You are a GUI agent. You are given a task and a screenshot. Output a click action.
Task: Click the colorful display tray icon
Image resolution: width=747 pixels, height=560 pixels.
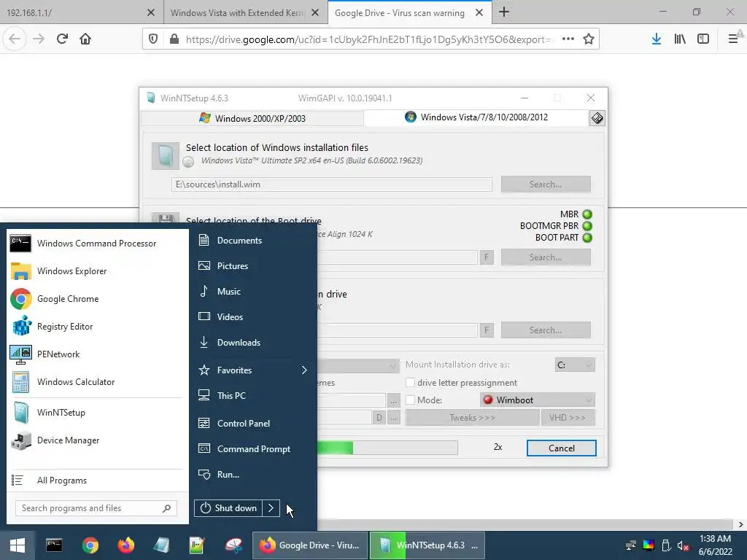pyautogui.click(x=649, y=545)
